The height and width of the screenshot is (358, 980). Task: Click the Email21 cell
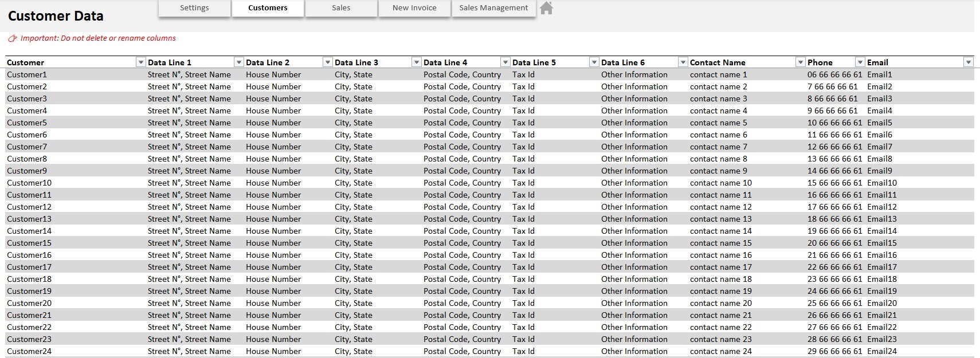(919, 315)
